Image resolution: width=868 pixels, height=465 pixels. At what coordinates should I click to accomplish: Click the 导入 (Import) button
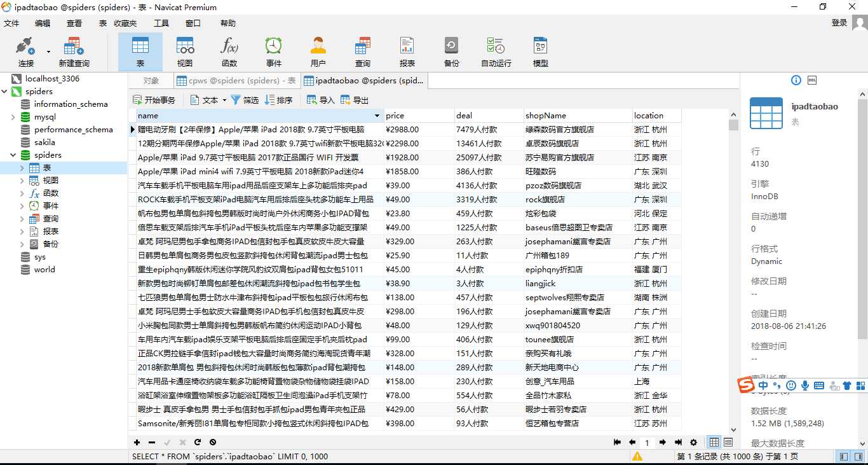(320, 100)
